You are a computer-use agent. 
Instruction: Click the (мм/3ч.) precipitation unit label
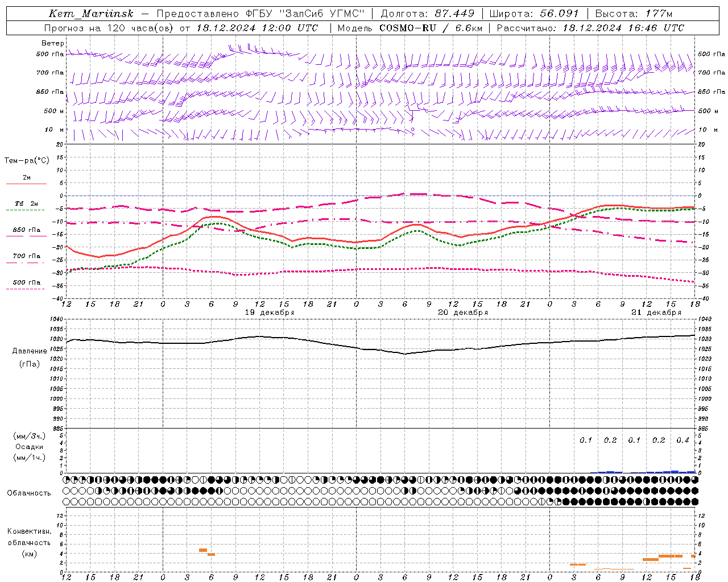29,436
